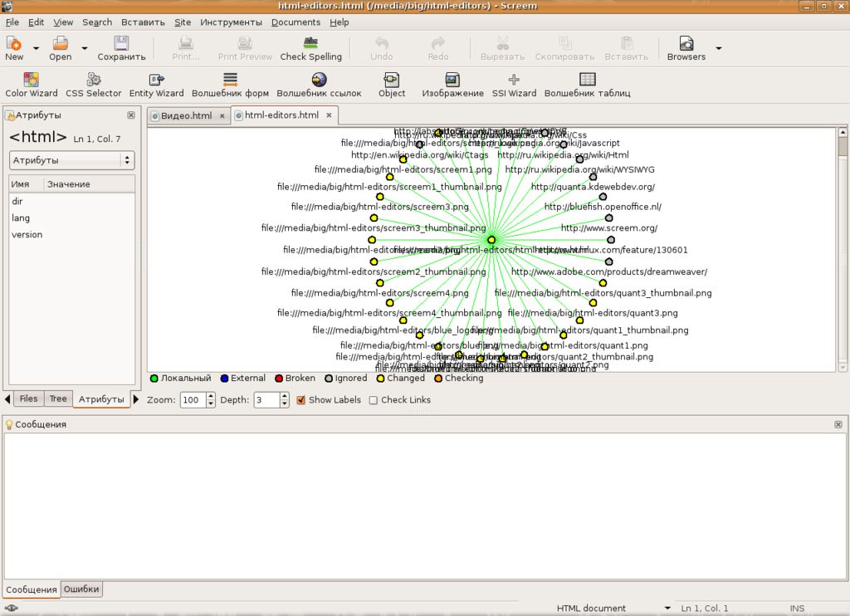Click the Depth value field
The width and height of the screenshot is (850, 616).
[266, 400]
